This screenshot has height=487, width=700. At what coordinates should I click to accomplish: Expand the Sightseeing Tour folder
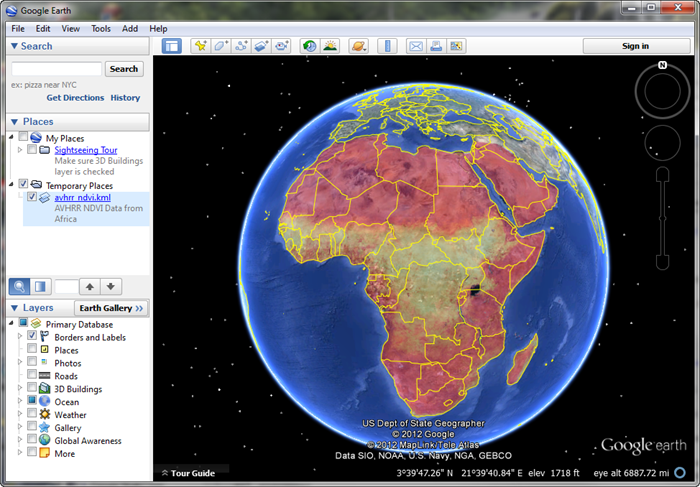click(19, 150)
